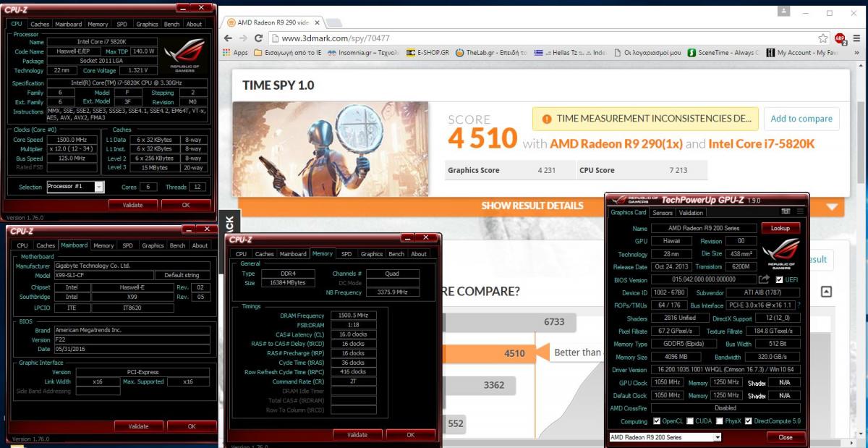Toggle the PhysX checkbox
Screen dimensions: 868x448
719,421
